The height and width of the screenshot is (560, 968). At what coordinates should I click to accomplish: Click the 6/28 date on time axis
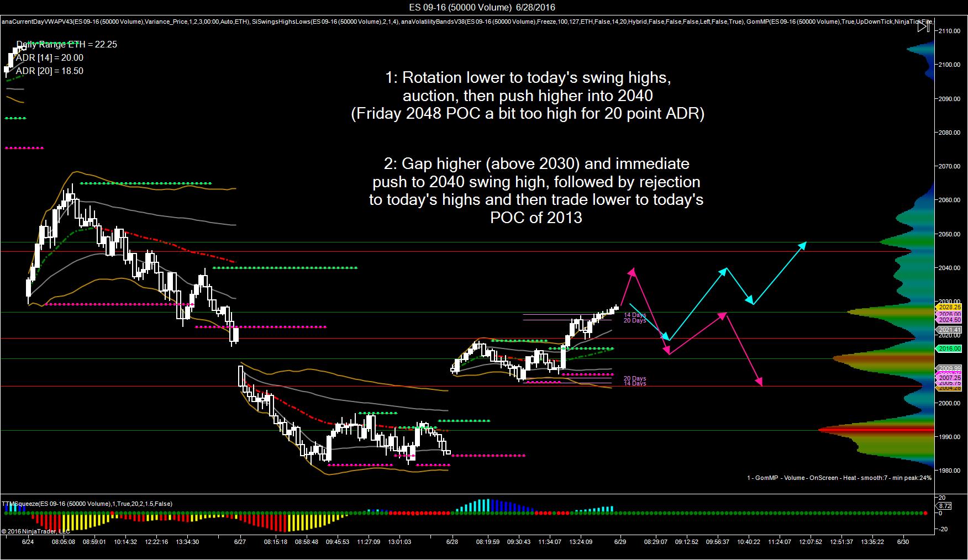pos(452,542)
